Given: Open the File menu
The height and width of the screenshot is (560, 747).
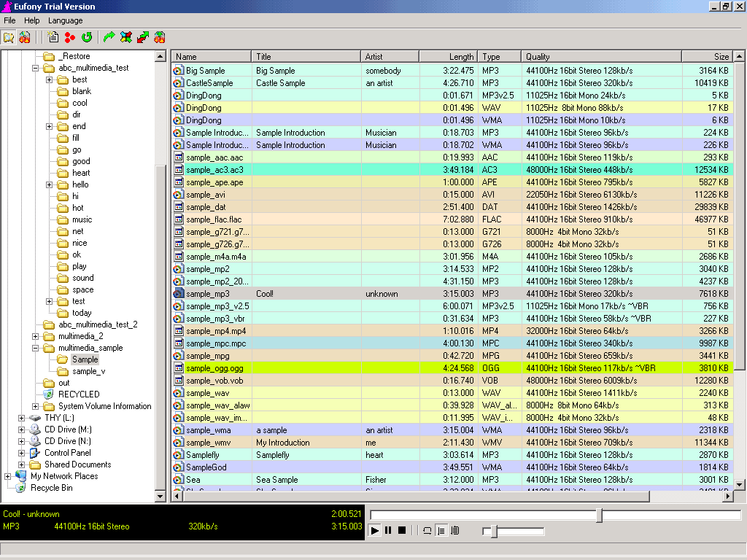Looking at the screenshot, I should coord(9,20).
